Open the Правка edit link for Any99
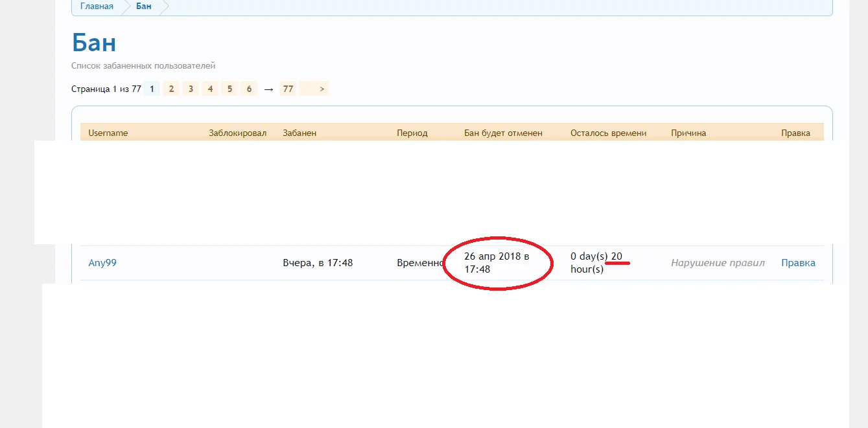Image resolution: width=868 pixels, height=428 pixels. pyautogui.click(x=798, y=262)
